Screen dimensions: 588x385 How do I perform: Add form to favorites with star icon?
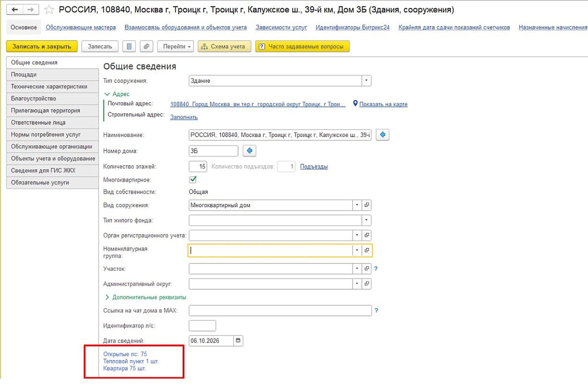49,9
